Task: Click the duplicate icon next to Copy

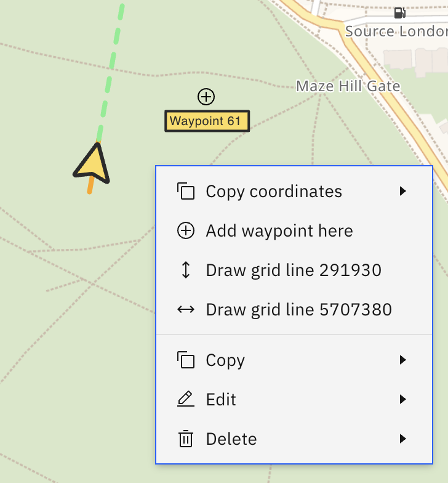Action: (x=186, y=360)
